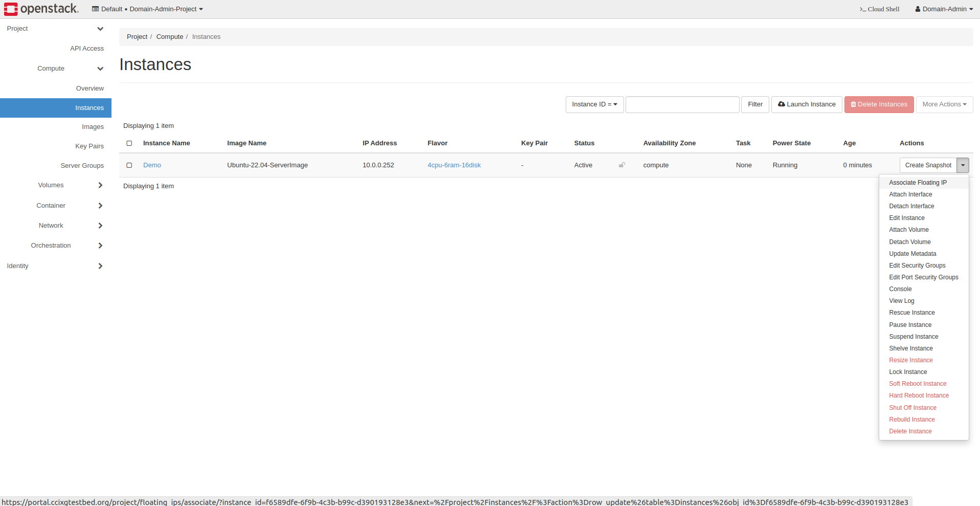Screen dimensions: 980x506
Task: Expand the Volumes section chevron
Action: [100, 185]
